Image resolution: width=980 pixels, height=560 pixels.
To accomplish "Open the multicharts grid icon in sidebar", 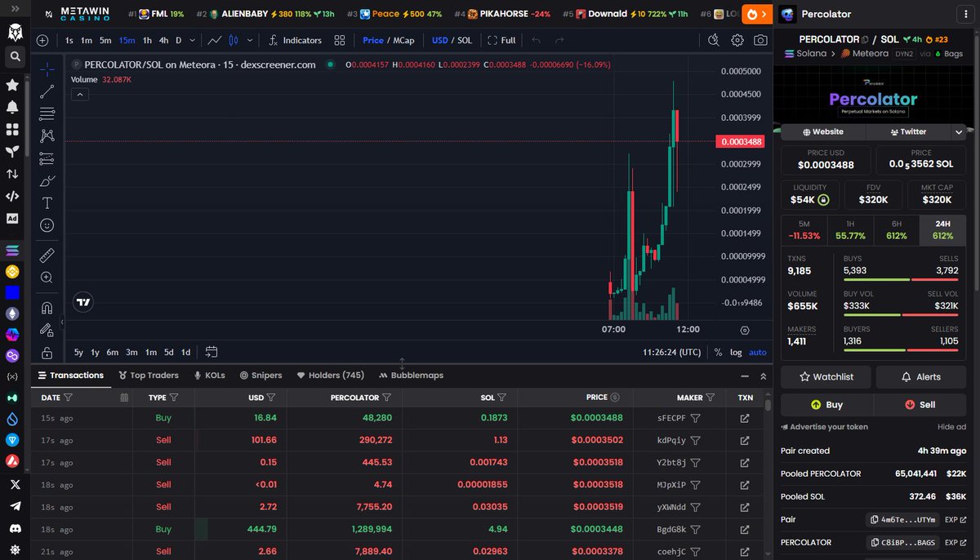I will click(x=12, y=129).
